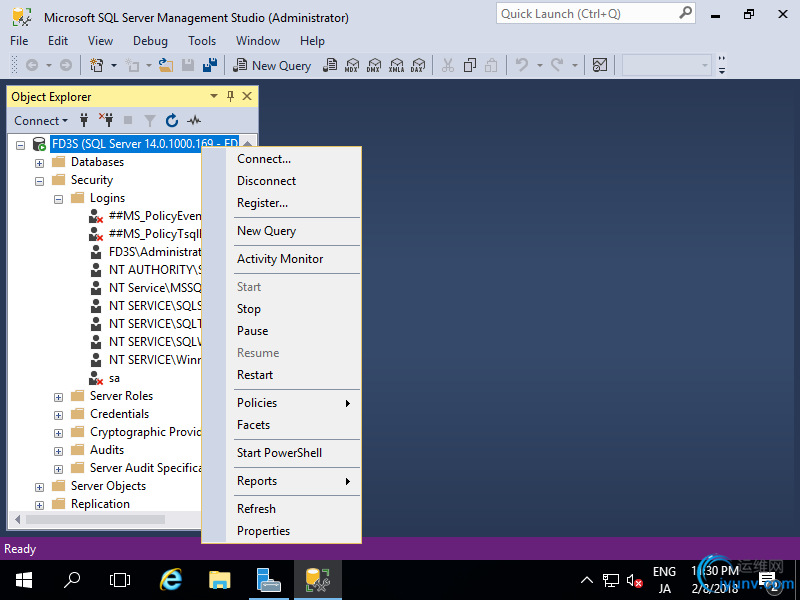Open the Tools menu
Image resolution: width=800 pixels, height=600 pixels.
click(x=202, y=41)
